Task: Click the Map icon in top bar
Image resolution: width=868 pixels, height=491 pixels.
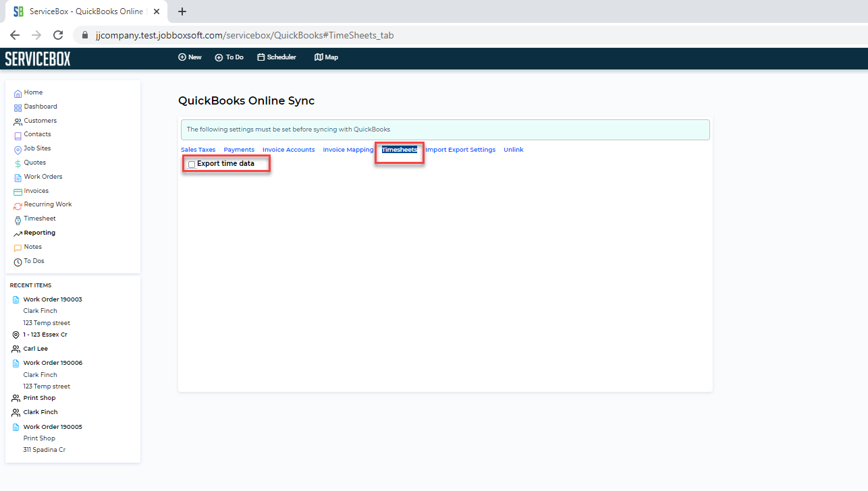Action: pyautogui.click(x=319, y=57)
